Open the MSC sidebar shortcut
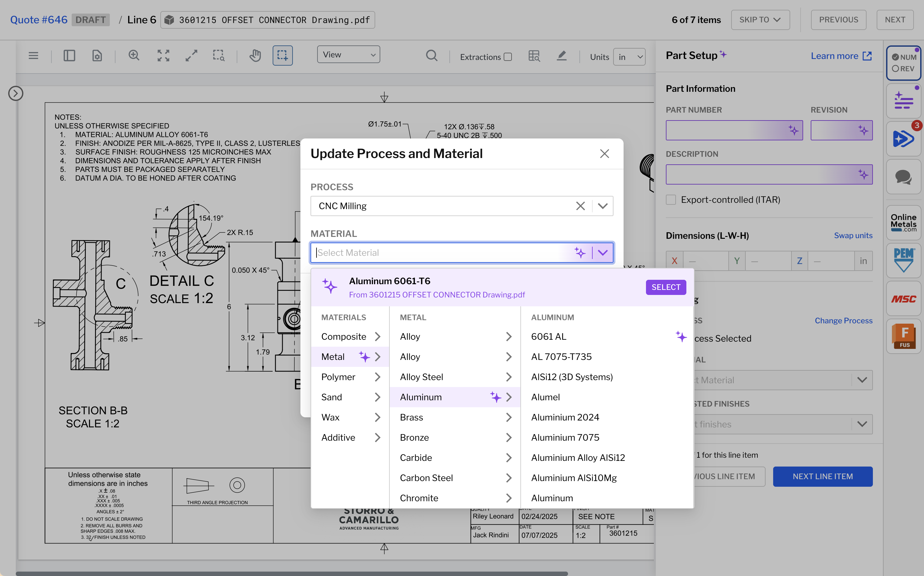The width and height of the screenshot is (924, 576). coord(903,299)
